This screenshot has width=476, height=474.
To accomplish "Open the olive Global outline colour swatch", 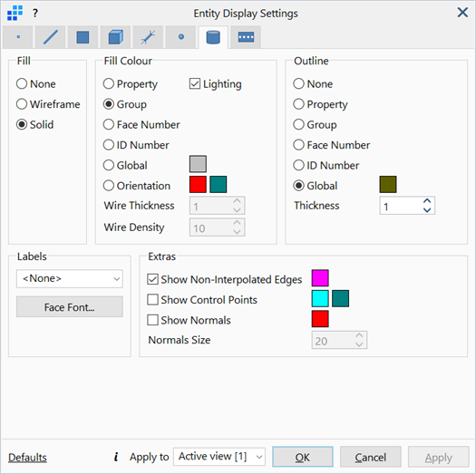I will pos(388,185).
